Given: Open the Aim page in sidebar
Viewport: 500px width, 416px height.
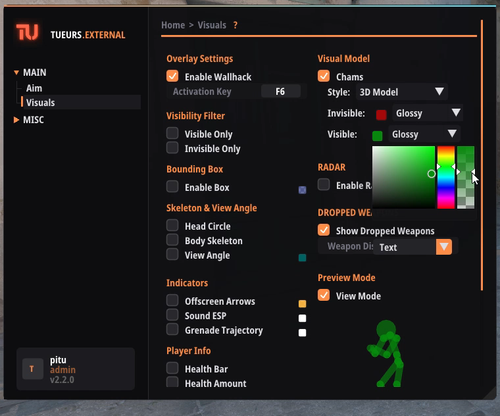Looking at the screenshot, I should pyautogui.click(x=34, y=88).
